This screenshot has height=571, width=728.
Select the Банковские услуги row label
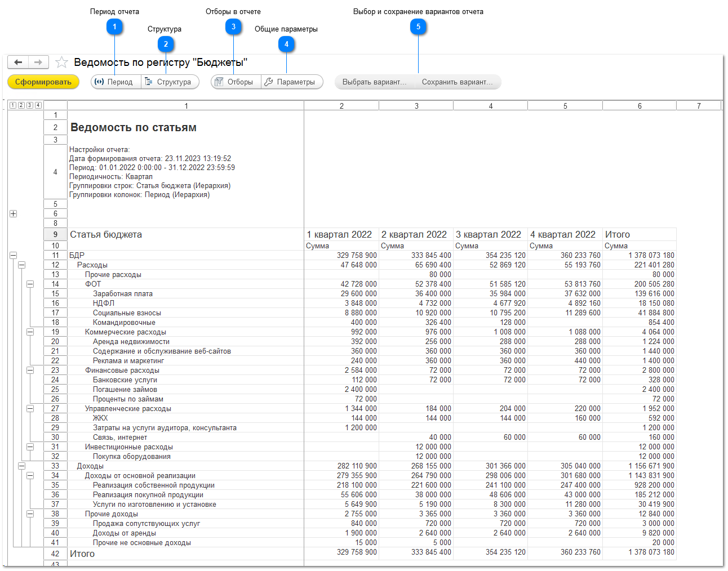[x=125, y=380]
